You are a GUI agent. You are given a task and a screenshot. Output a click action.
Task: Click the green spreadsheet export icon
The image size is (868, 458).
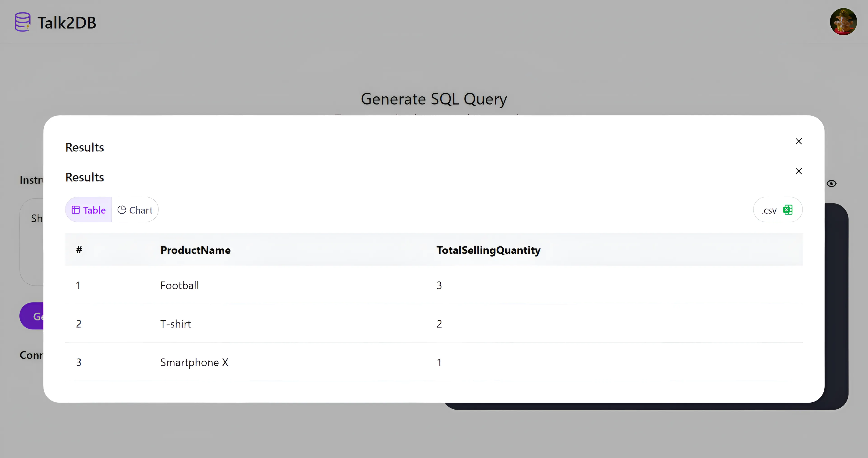788,210
